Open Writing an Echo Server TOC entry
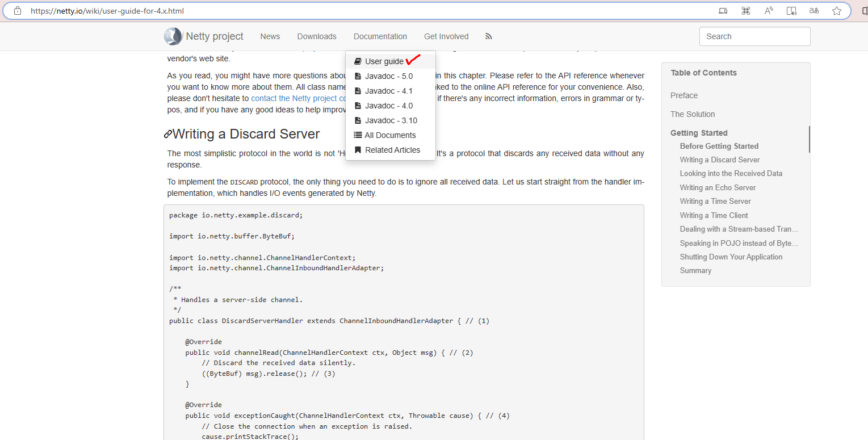 click(718, 187)
